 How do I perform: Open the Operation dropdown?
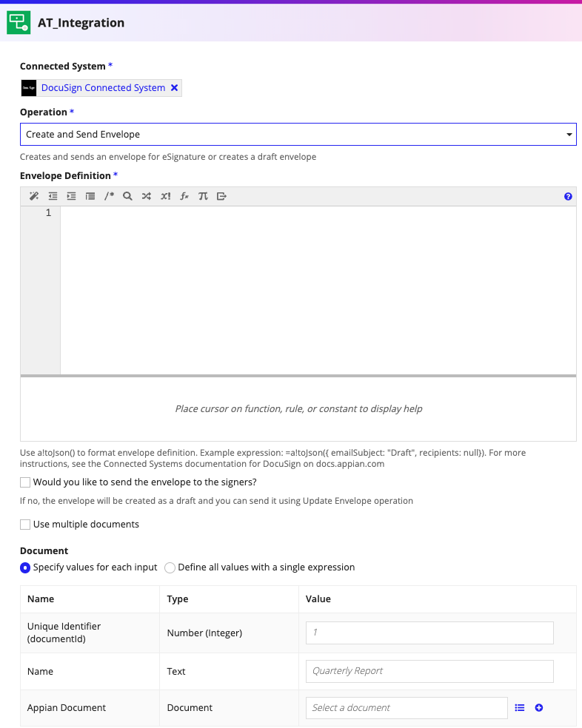coord(298,134)
